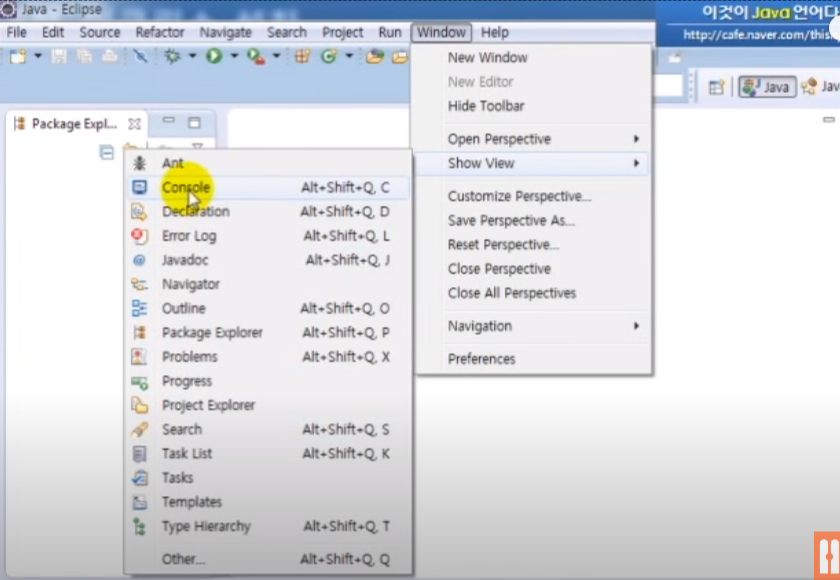Click the Open Perspective icon
840x580 pixels.
(716, 87)
